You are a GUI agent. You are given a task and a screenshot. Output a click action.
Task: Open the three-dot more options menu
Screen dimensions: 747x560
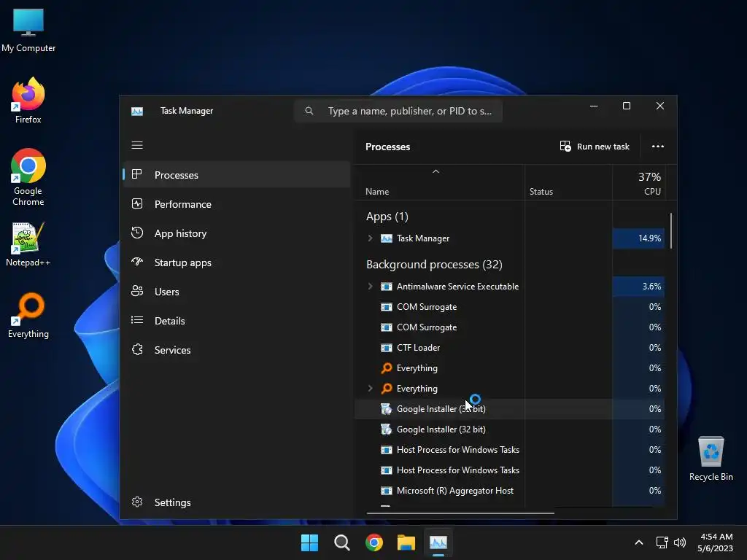pos(657,146)
